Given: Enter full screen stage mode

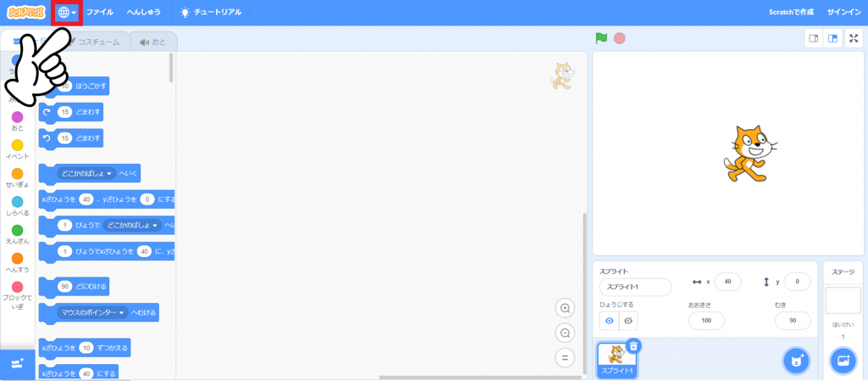Looking at the screenshot, I should (x=854, y=39).
